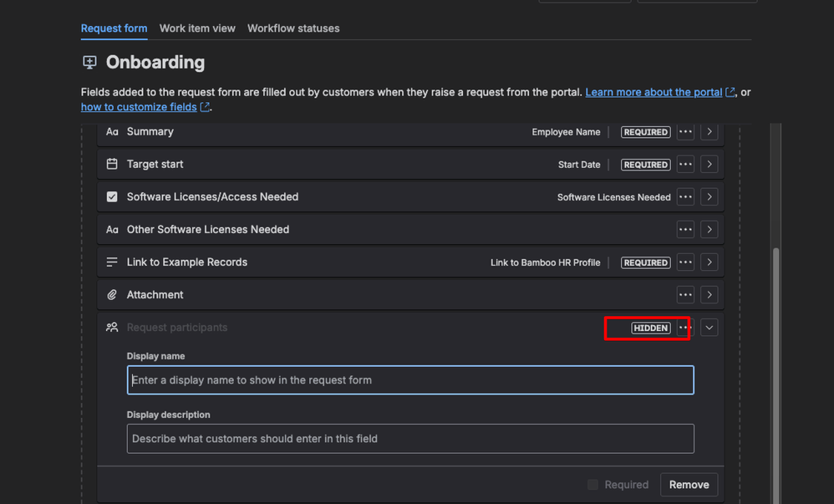Click the REQUIRED badge on Target start
Image resolution: width=834 pixels, height=504 pixels.
645,164
